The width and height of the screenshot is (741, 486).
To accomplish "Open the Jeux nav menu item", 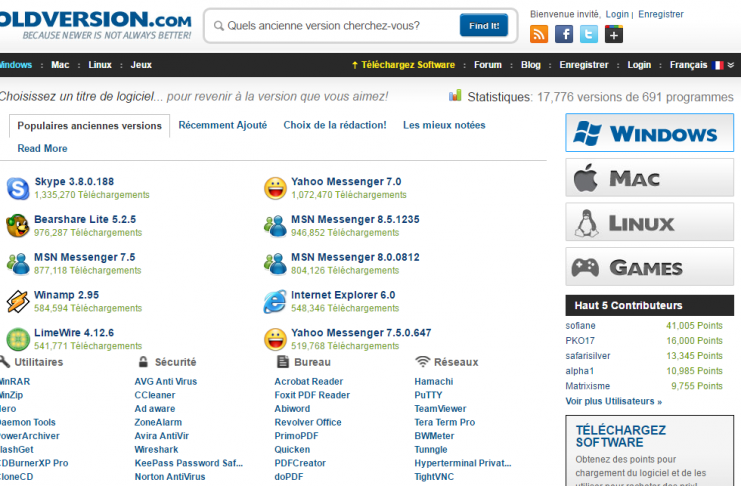I will (x=141, y=65).
